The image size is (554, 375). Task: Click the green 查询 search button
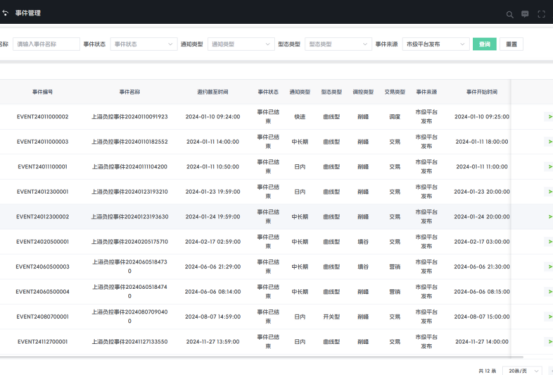tap(484, 44)
